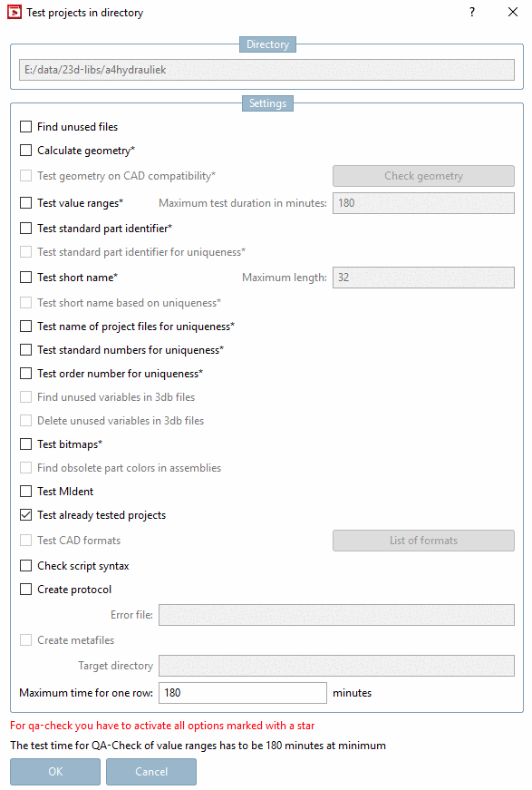Enable the Test short name option
Viewport: 532px width, 790px height.
(24, 278)
